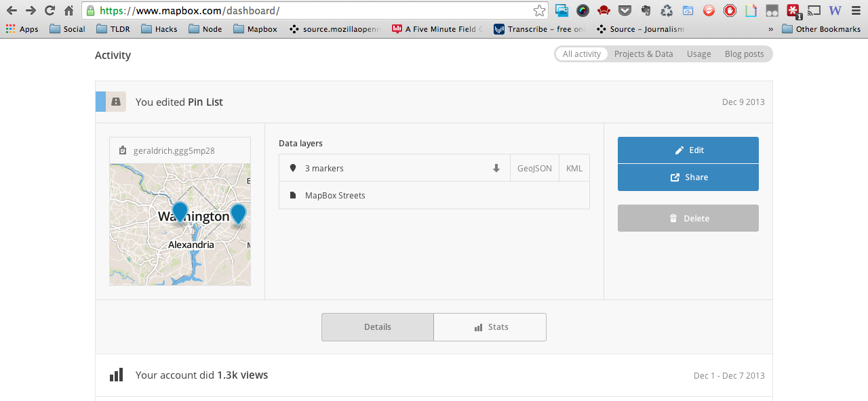
Task: Click the Google Cast extension icon
Action: [814, 10]
